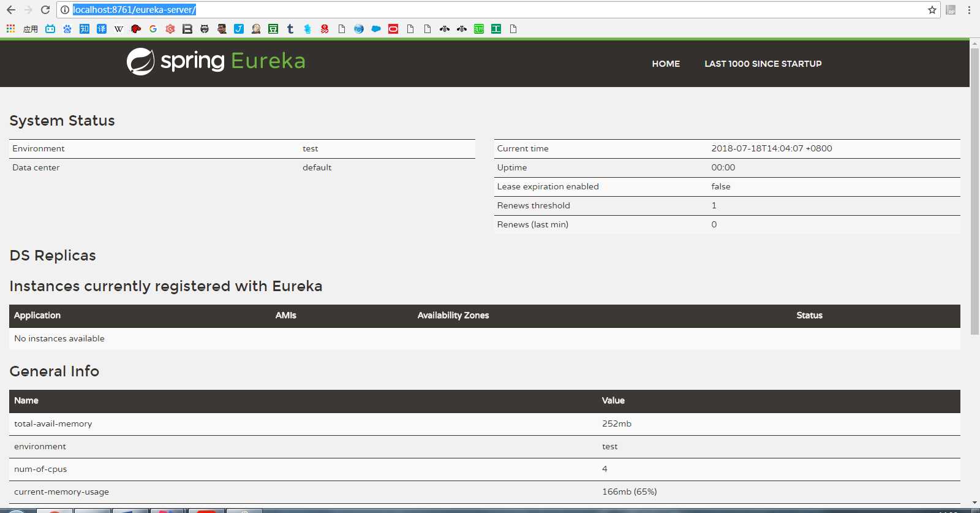
Task: Click the vertical scrollbar thumb
Action: click(974, 191)
